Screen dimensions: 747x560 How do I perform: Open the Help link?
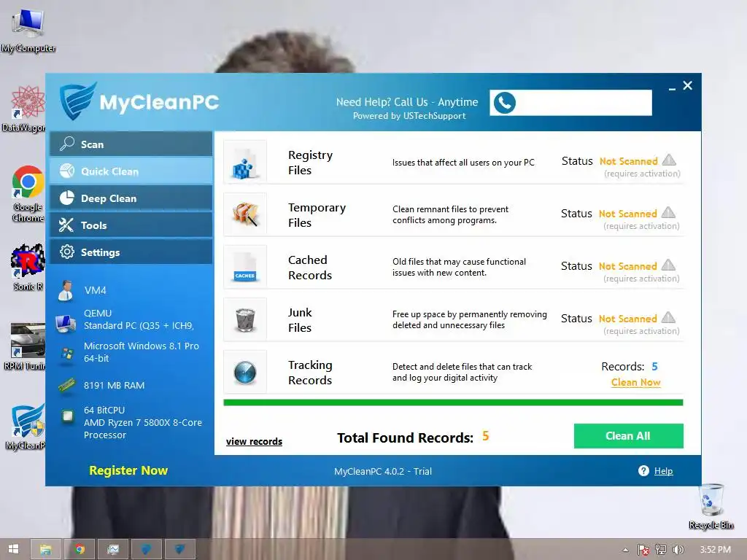[x=663, y=471]
